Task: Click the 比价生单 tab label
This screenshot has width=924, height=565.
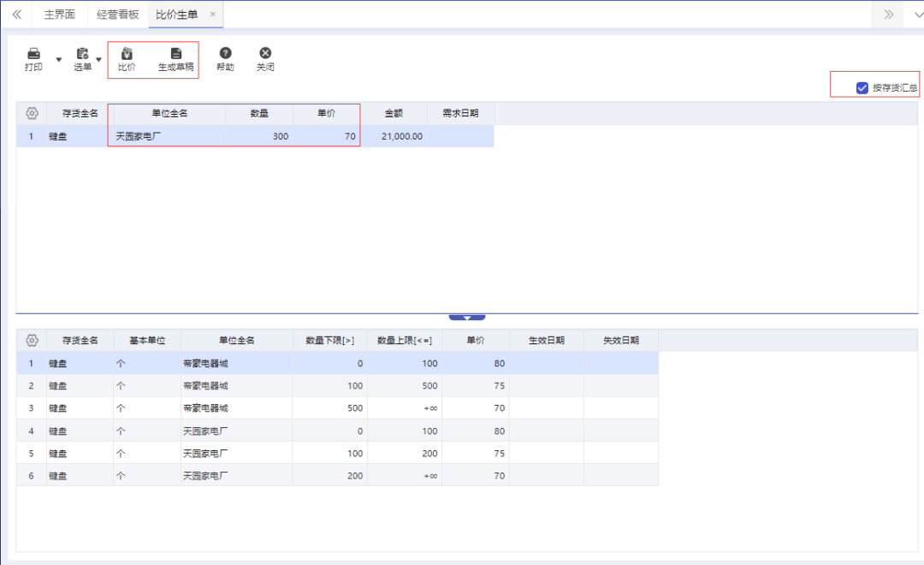Action: pos(177,14)
